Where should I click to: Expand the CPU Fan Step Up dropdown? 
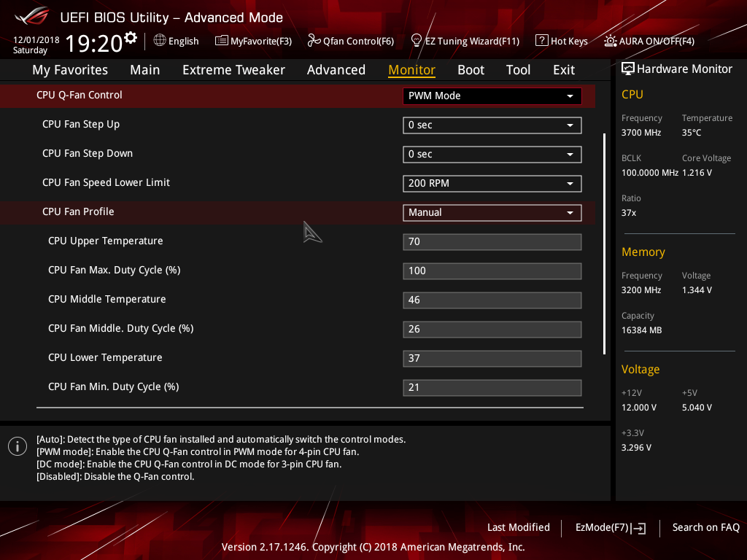492,125
